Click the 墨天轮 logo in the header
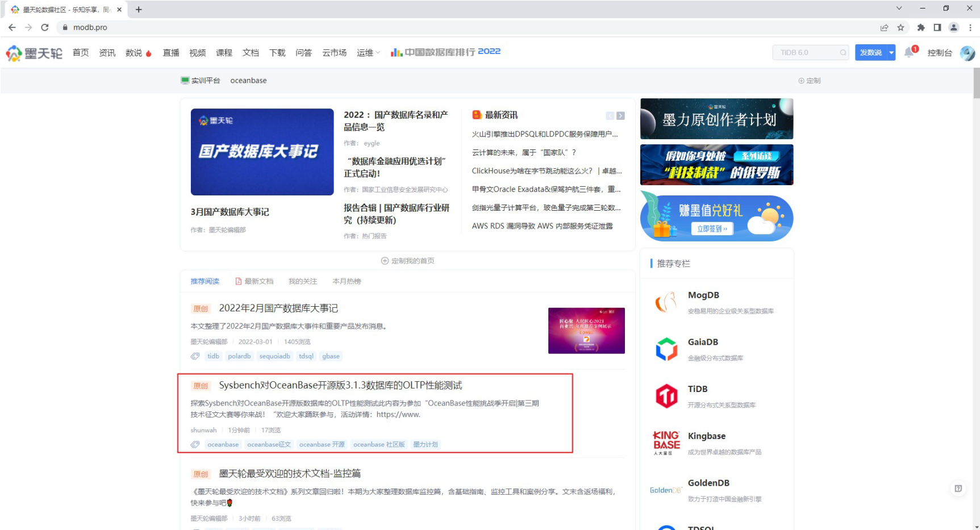 click(34, 53)
